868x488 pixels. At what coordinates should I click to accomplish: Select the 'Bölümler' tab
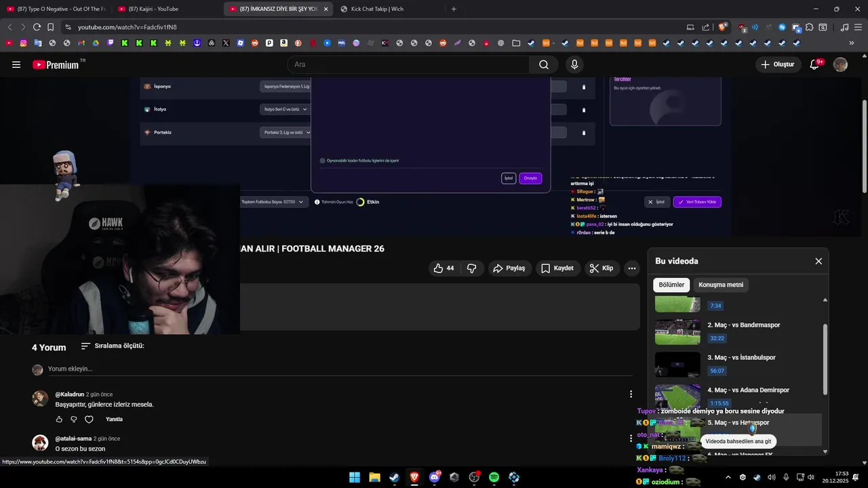click(x=671, y=285)
